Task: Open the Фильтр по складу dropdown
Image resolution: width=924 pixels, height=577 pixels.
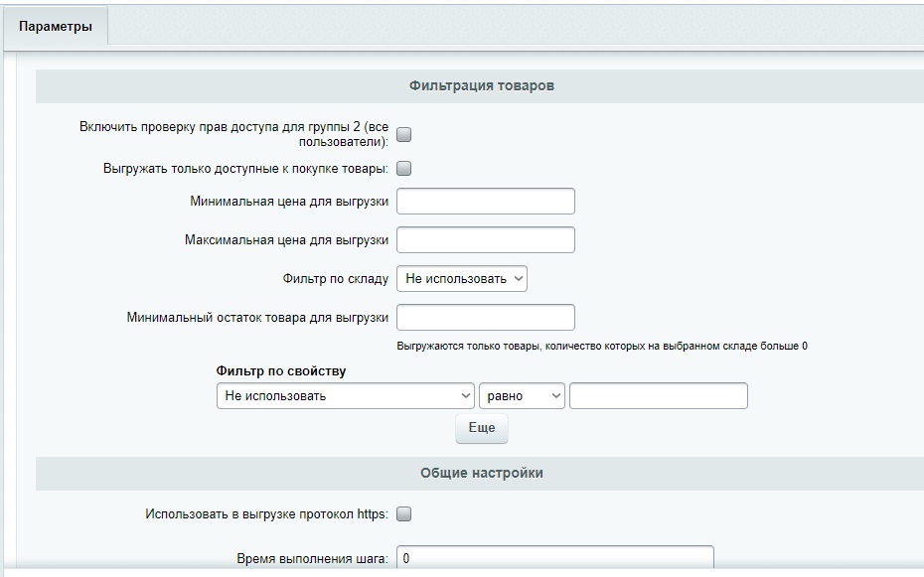Action: (461, 279)
